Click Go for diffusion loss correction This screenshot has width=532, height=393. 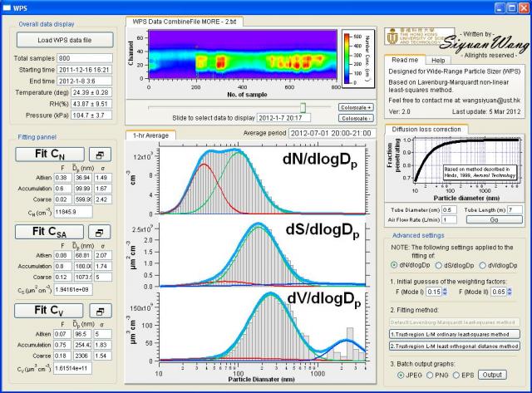[495, 219]
